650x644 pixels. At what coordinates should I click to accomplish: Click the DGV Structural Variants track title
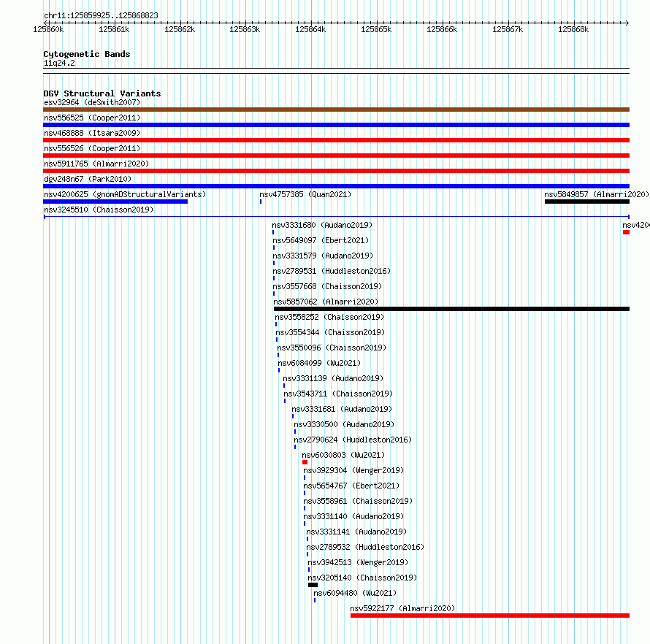tap(102, 93)
